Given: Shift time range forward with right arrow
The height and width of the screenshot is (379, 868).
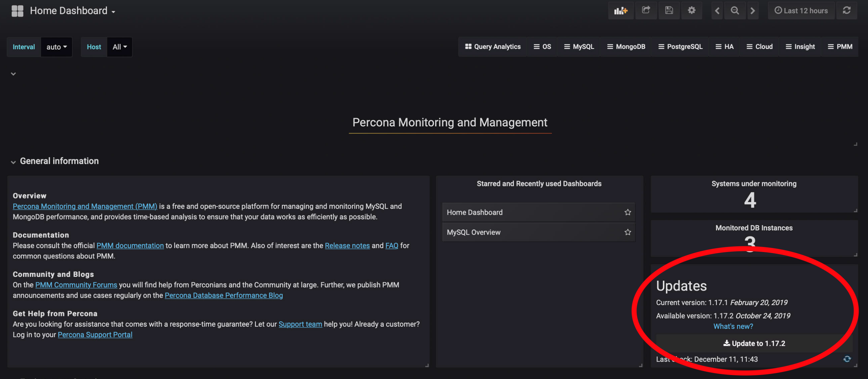Looking at the screenshot, I should (x=753, y=10).
